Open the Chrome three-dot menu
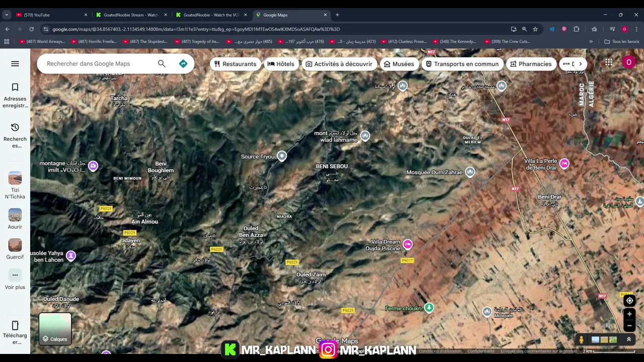644x362 pixels. pyautogui.click(x=636, y=29)
